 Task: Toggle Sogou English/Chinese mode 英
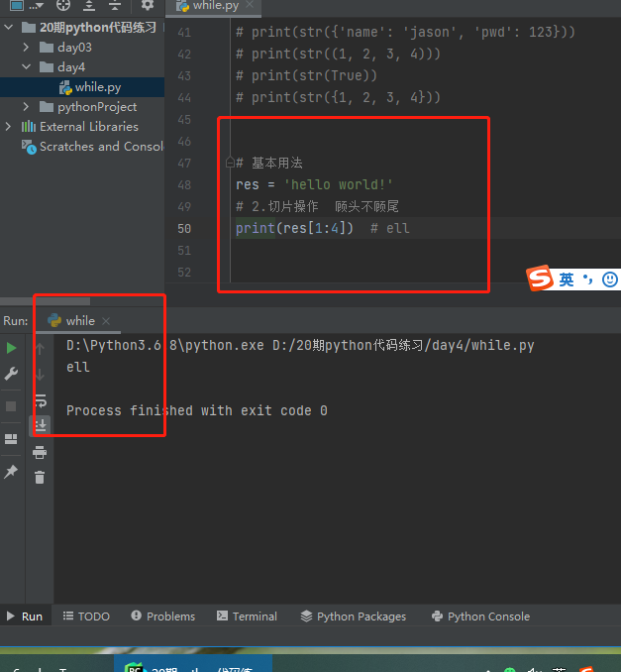pyautogui.click(x=567, y=280)
